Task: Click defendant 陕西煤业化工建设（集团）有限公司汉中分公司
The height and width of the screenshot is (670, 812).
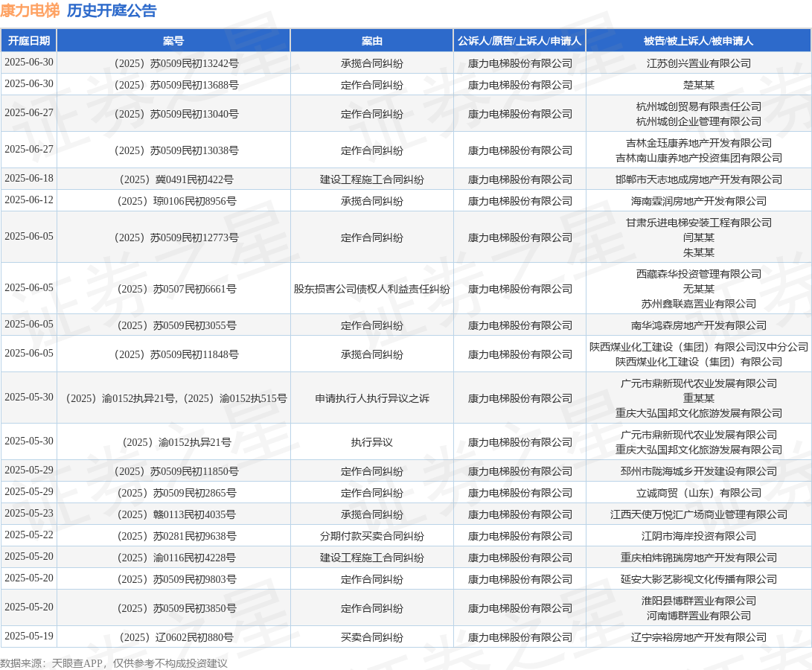Action: click(699, 347)
